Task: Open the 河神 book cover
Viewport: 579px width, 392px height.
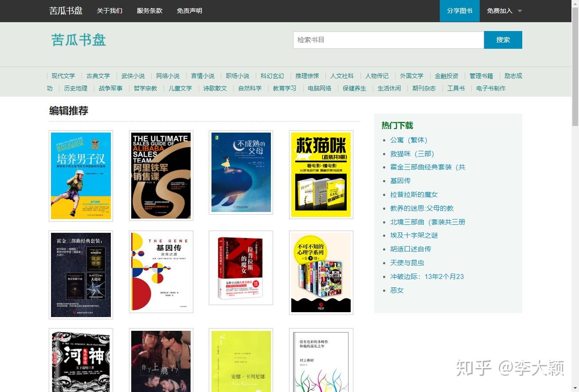Action: click(x=81, y=360)
